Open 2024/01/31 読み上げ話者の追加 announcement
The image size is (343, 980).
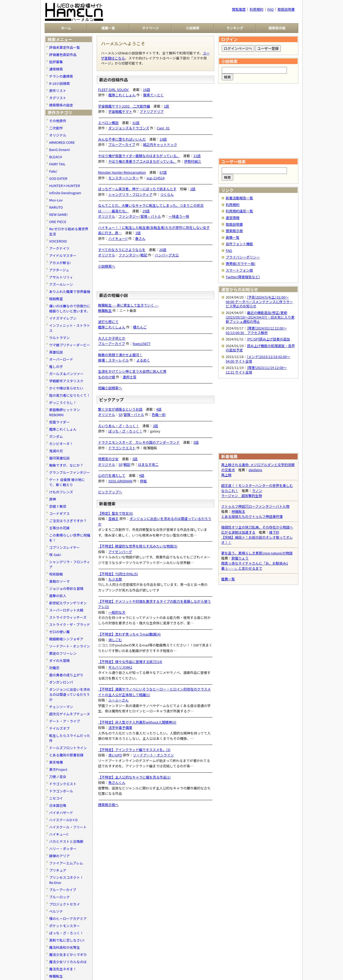pyautogui.click(x=268, y=339)
